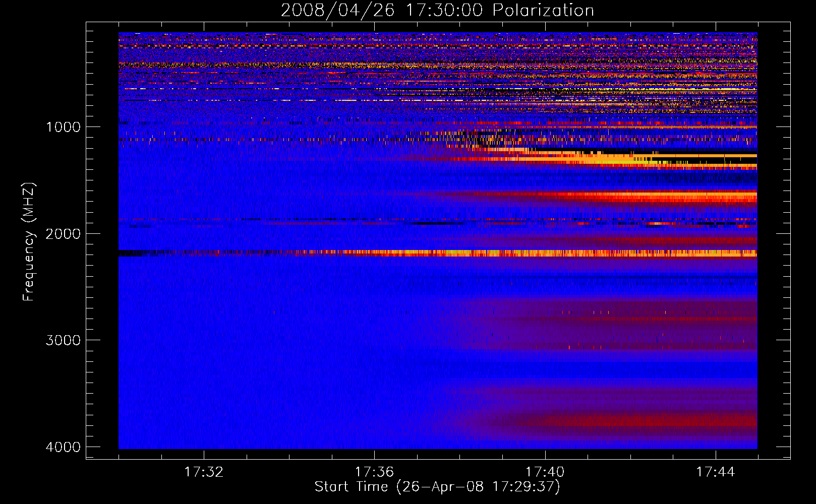Image resolution: width=816 pixels, height=504 pixels.
Task: Click the 17:32 time tick label
Action: coord(204,472)
